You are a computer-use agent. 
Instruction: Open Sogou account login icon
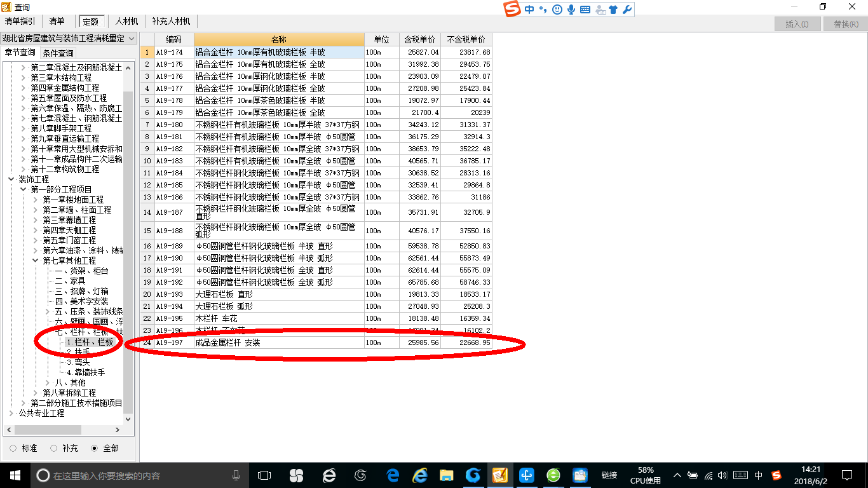pyautogui.click(x=599, y=10)
